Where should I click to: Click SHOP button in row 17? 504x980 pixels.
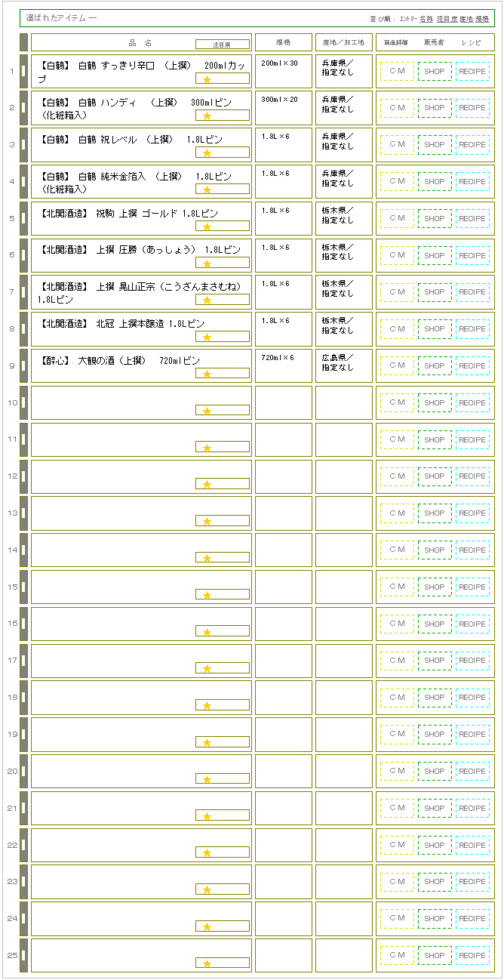(435, 661)
